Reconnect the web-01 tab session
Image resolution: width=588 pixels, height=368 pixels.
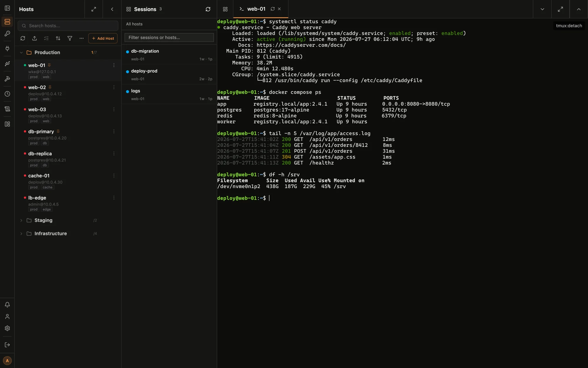coord(273,9)
